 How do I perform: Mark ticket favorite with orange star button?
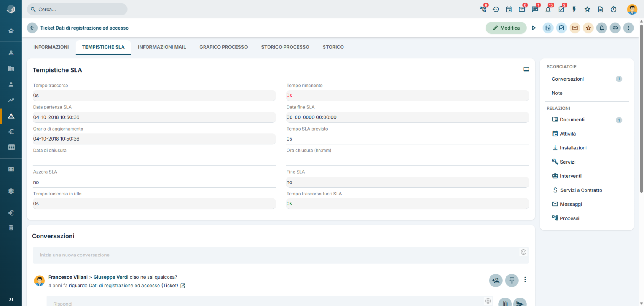click(588, 28)
